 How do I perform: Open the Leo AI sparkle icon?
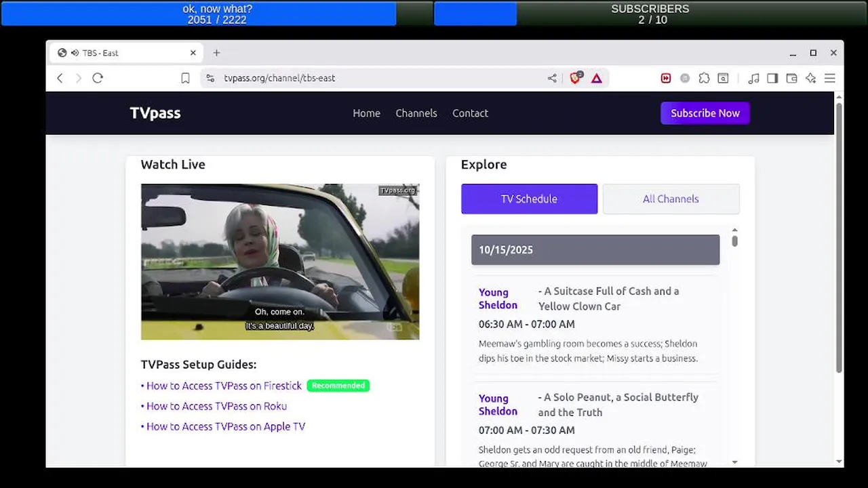(x=810, y=79)
